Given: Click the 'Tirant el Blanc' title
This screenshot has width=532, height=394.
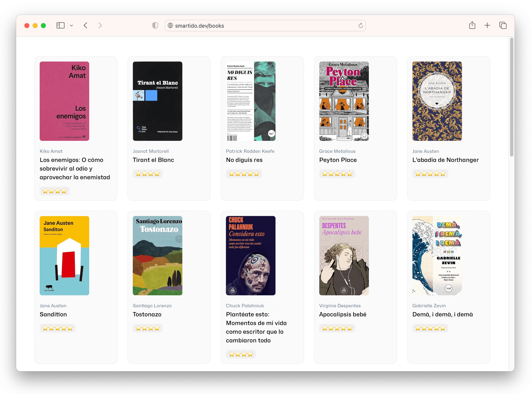Looking at the screenshot, I should [x=153, y=160].
